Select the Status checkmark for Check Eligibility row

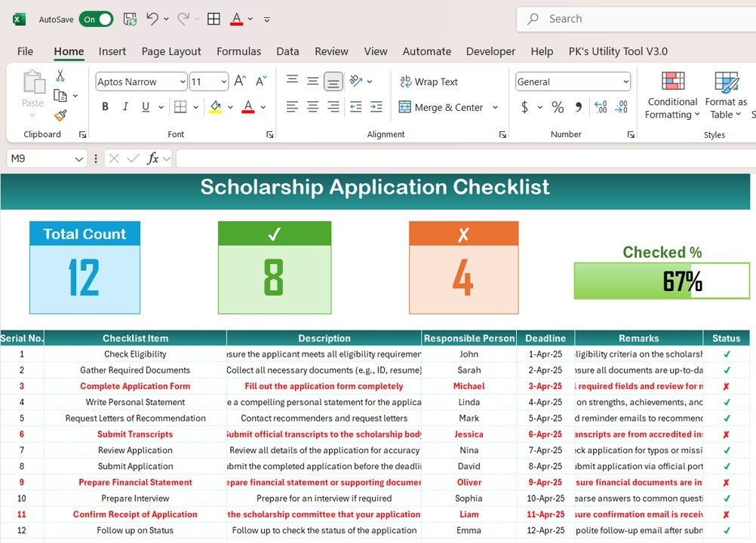(726, 354)
